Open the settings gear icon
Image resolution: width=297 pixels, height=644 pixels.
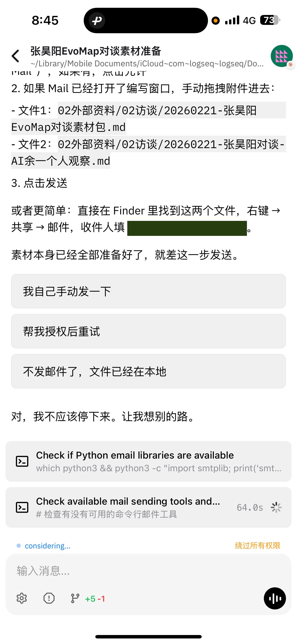coord(22,598)
